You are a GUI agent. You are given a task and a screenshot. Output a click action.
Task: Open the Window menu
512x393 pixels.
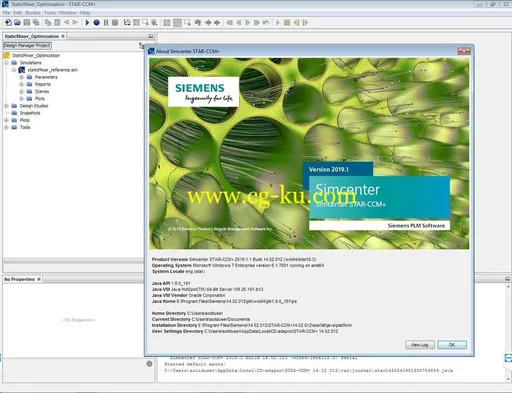pyautogui.click(x=68, y=13)
